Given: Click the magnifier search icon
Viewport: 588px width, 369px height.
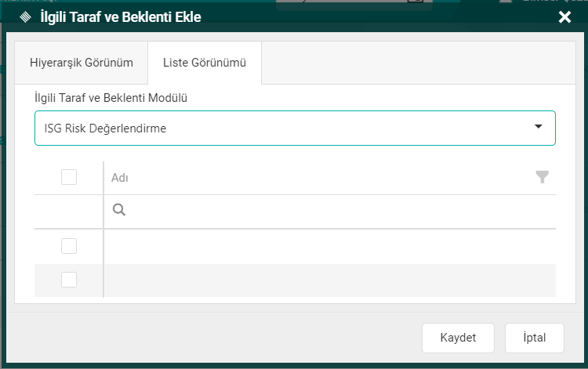Looking at the screenshot, I should coord(119,210).
